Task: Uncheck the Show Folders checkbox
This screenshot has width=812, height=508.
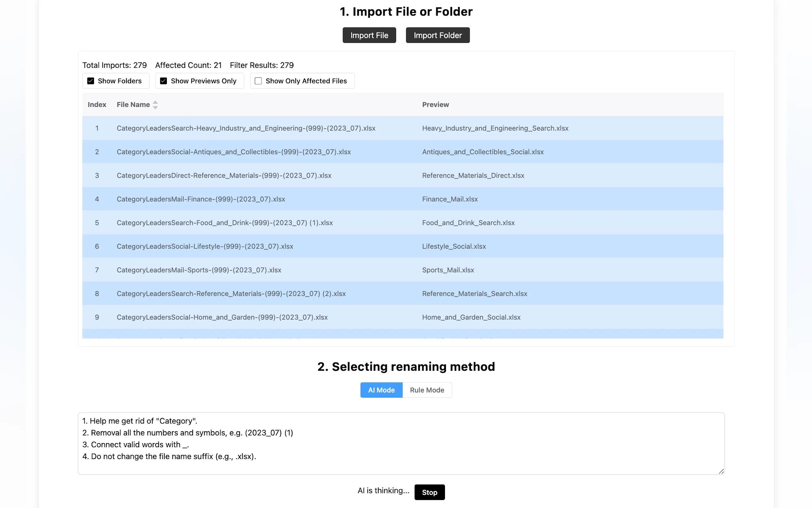Action: [91, 81]
